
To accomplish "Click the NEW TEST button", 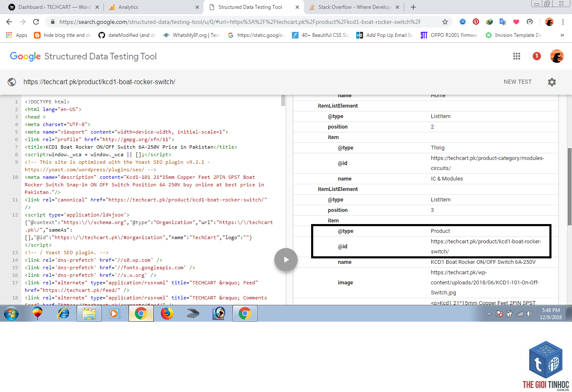I will (x=518, y=82).
